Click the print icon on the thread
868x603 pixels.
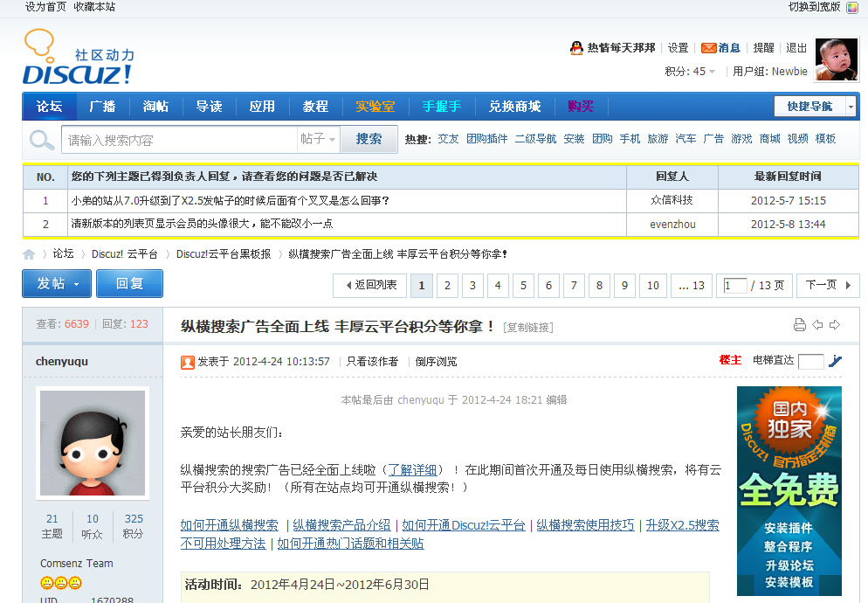coord(799,325)
